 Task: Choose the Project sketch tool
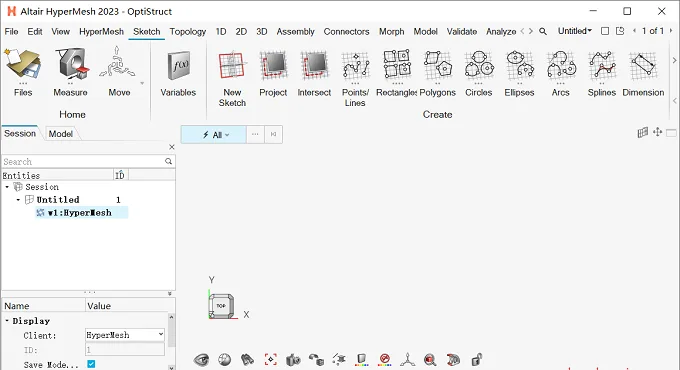pos(273,72)
